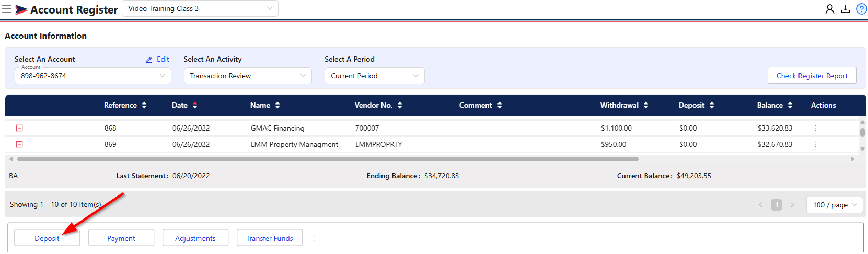This screenshot has width=868, height=254.
Task: Click balance $33,620.83
Action: click(775, 128)
